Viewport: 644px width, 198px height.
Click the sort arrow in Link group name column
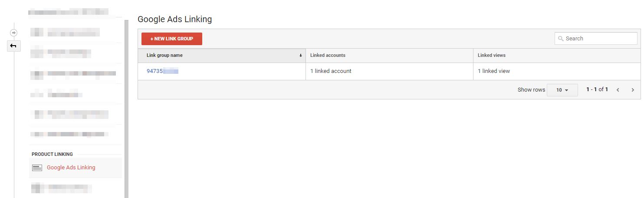point(300,56)
